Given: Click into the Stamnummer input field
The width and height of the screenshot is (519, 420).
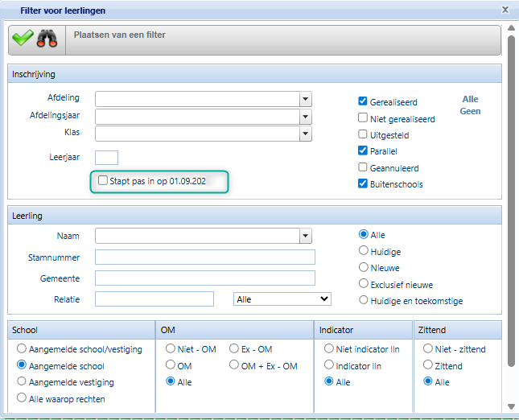Looking at the screenshot, I should (204, 257).
